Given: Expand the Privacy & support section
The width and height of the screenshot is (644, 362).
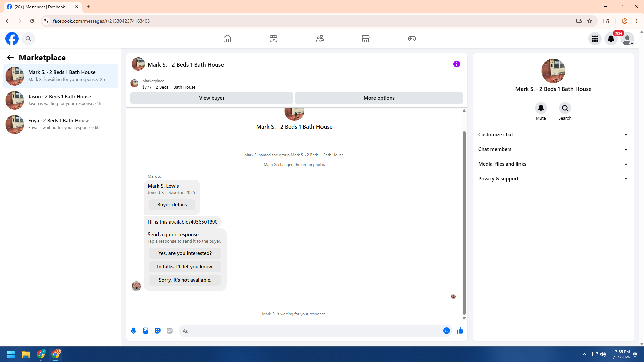Looking at the screenshot, I should [553, 179].
